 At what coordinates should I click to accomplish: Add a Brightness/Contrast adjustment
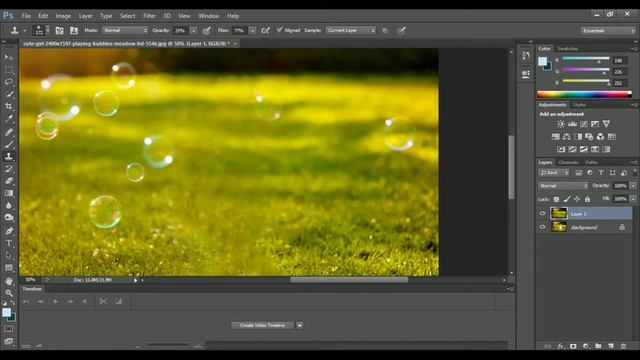[561, 124]
